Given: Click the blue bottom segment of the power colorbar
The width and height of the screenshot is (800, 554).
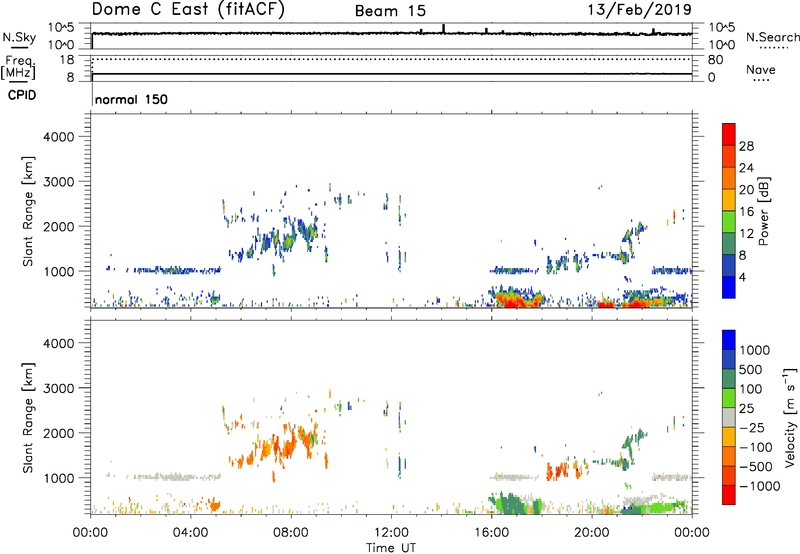Looking at the screenshot, I should pyautogui.click(x=729, y=287).
